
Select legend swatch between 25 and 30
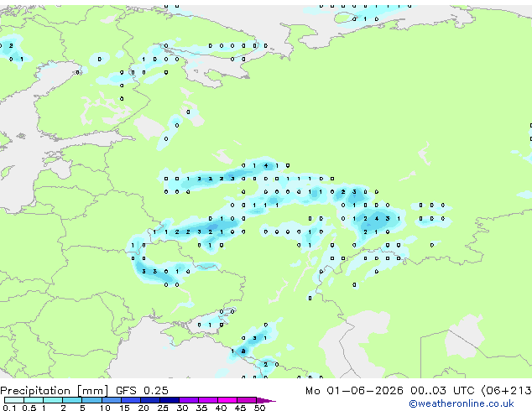pyautogui.click(x=169, y=400)
